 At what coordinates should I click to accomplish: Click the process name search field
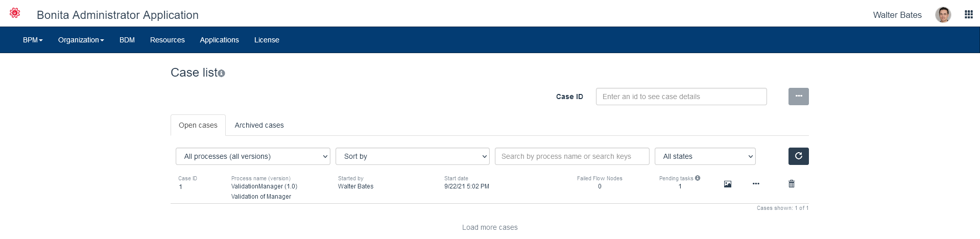coord(572,156)
